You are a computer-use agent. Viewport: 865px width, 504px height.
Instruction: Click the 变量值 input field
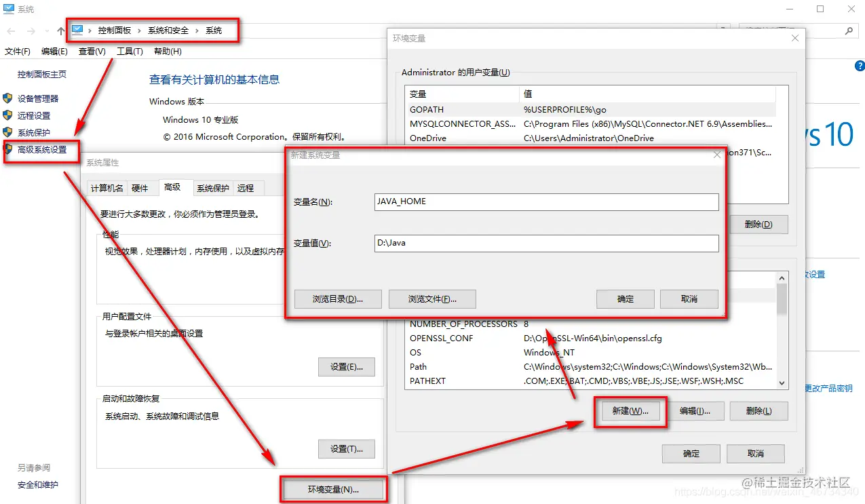(x=546, y=243)
